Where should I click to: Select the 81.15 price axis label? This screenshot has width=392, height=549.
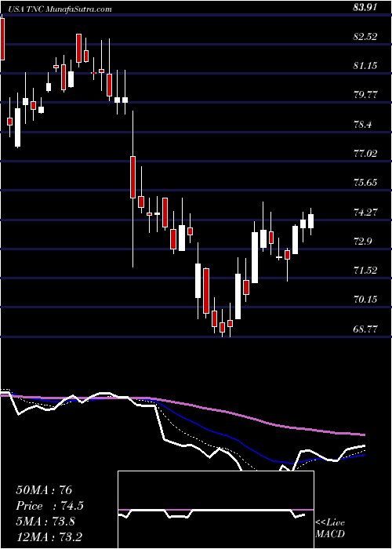point(365,65)
